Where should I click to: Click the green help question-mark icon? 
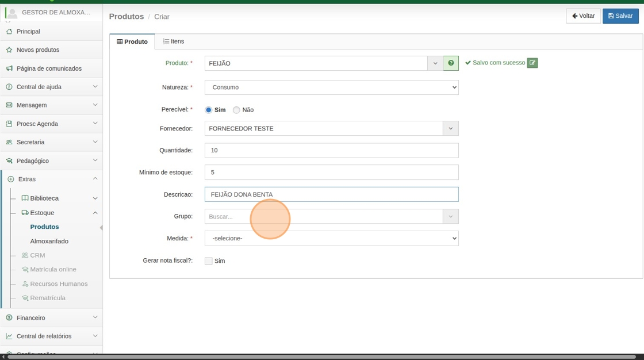[x=451, y=63]
